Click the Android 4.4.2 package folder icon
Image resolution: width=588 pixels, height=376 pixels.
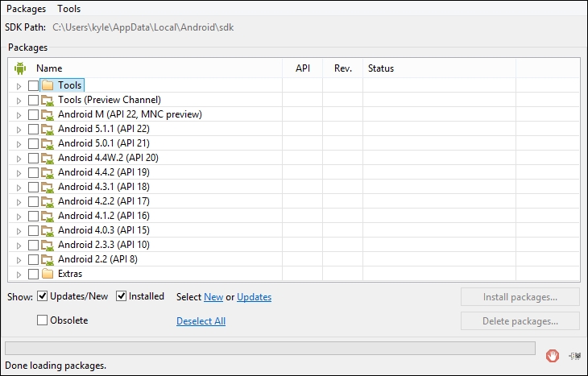[x=48, y=172]
